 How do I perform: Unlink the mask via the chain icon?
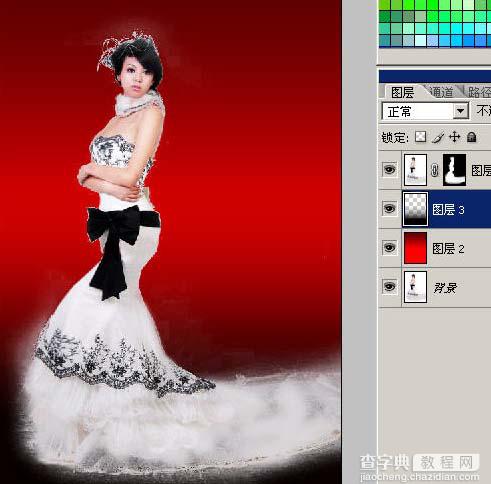434,170
